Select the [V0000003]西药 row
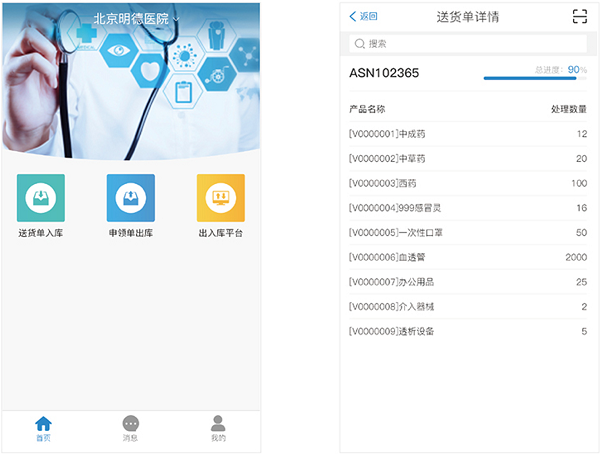 pos(468,183)
